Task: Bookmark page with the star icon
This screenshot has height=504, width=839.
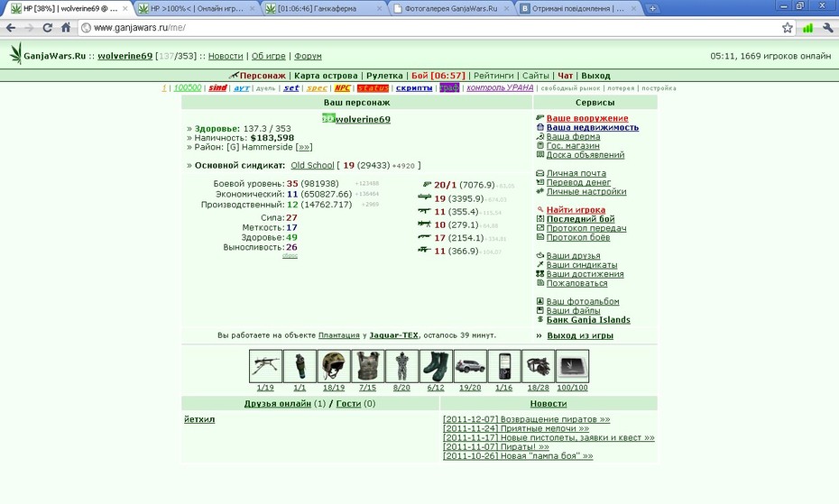Action: pos(787,28)
